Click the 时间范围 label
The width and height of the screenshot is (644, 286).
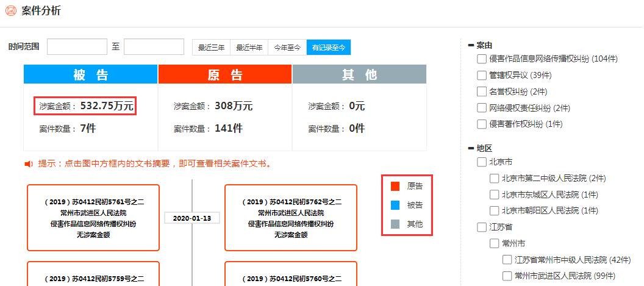point(24,47)
